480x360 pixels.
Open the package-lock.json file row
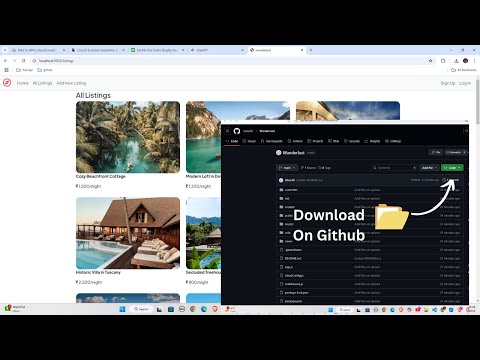(x=370, y=293)
